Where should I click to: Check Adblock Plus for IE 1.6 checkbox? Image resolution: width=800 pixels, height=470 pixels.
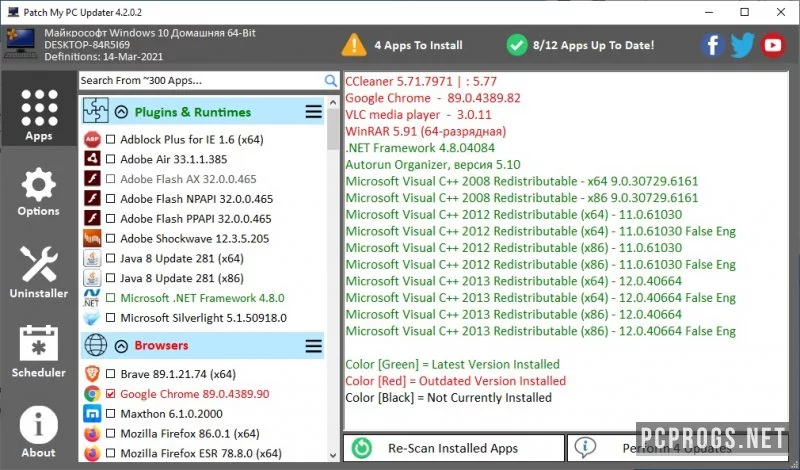pos(110,139)
